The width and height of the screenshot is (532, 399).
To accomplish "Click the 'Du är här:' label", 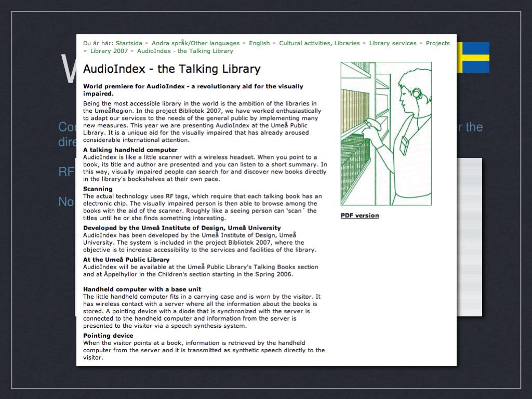I will click(98, 43).
